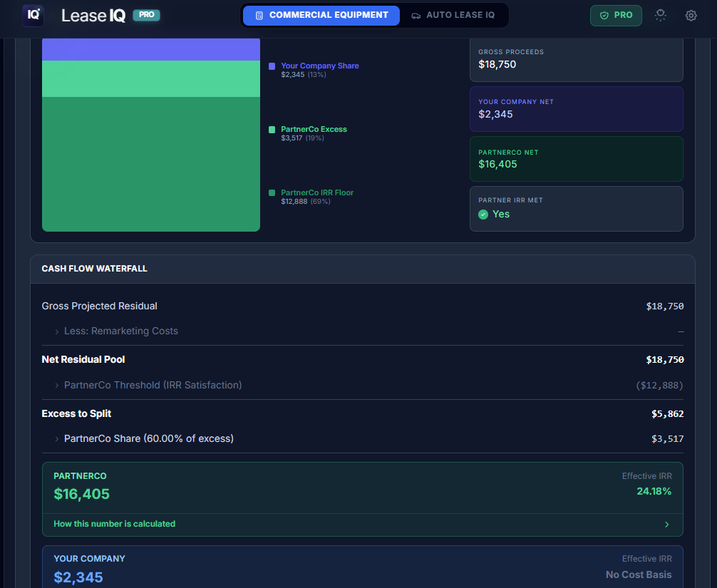
Task: Click the PRO badge beside Lease IQ title
Action: point(146,15)
